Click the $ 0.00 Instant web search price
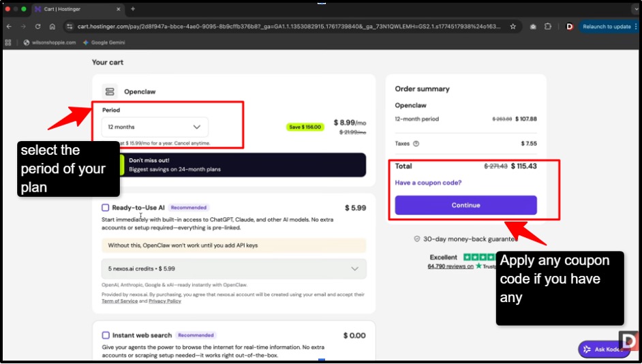This screenshot has width=642, height=364. [354, 336]
